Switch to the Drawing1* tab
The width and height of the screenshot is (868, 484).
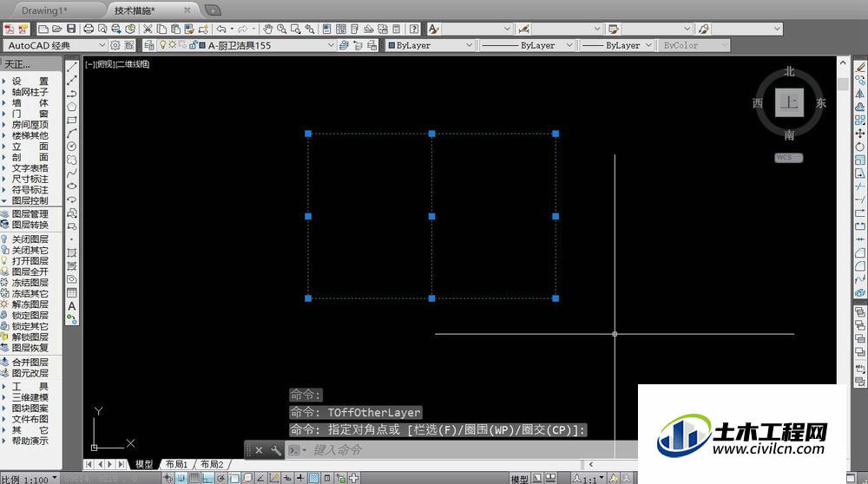coord(45,10)
